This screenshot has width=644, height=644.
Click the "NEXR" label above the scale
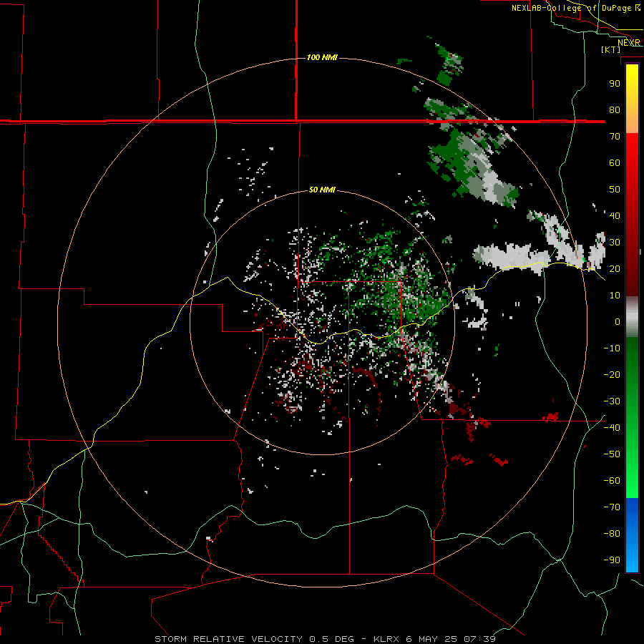629,43
